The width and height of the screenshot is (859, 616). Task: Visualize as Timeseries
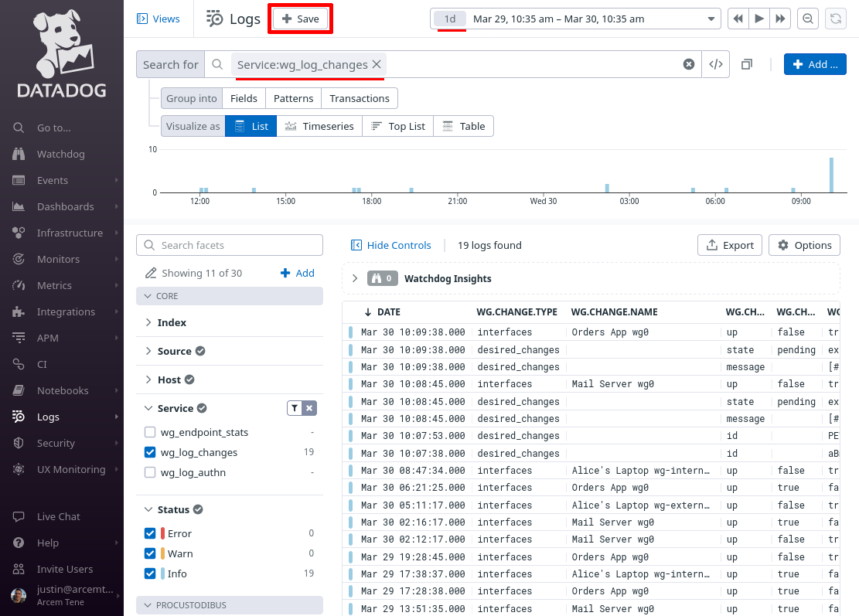[319, 126]
